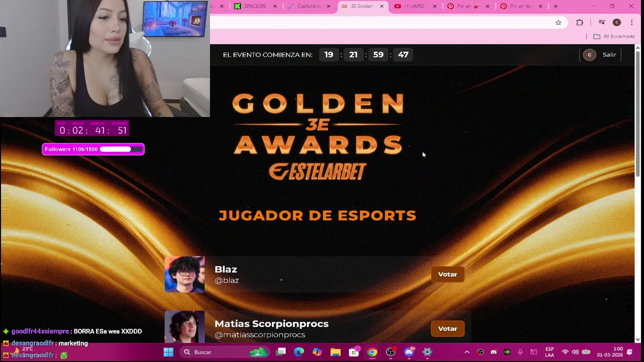
Task: Click the Golden 3E Awards logo
Action: 318,124
